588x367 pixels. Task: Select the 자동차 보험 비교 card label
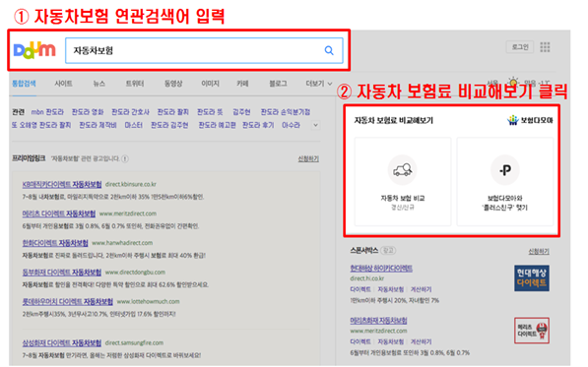tap(403, 198)
